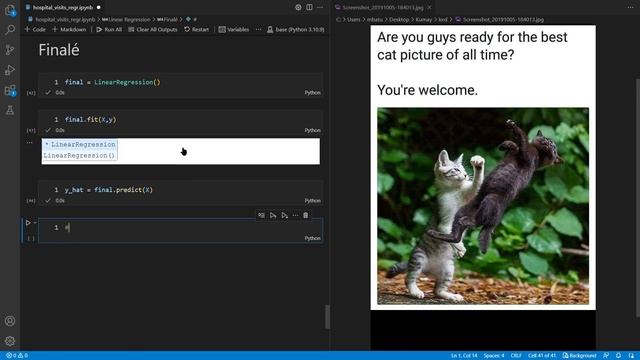640x360 pixels.
Task: Open notebook settings gear in editor title
Action: (x=298, y=7)
